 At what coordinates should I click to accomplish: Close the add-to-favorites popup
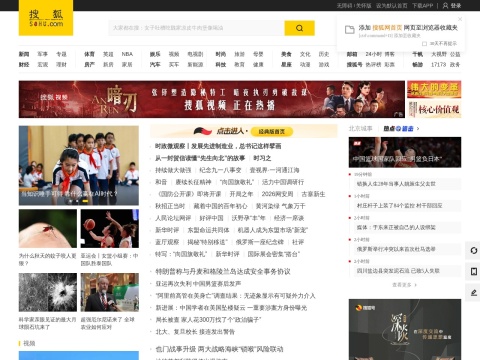tap(460, 19)
